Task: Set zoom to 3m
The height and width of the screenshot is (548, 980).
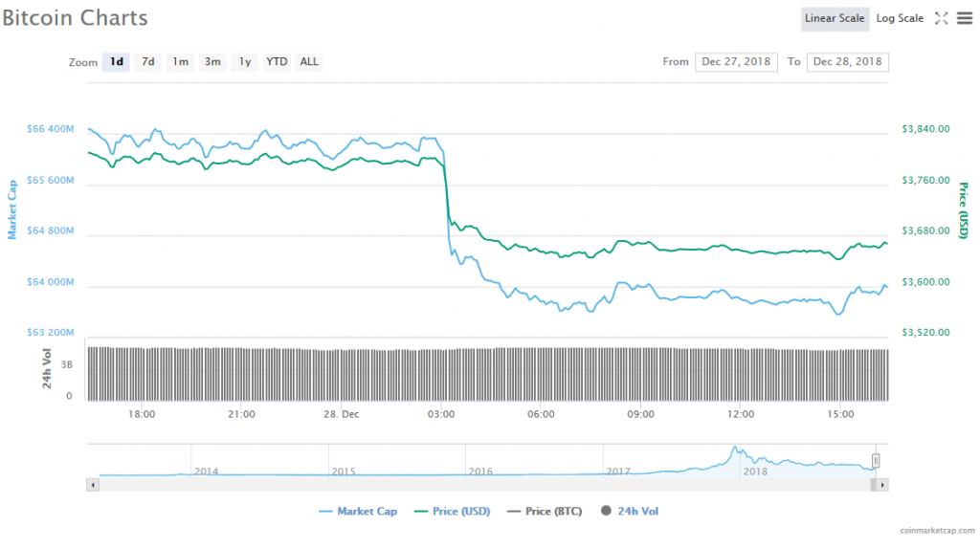Action: (x=212, y=62)
